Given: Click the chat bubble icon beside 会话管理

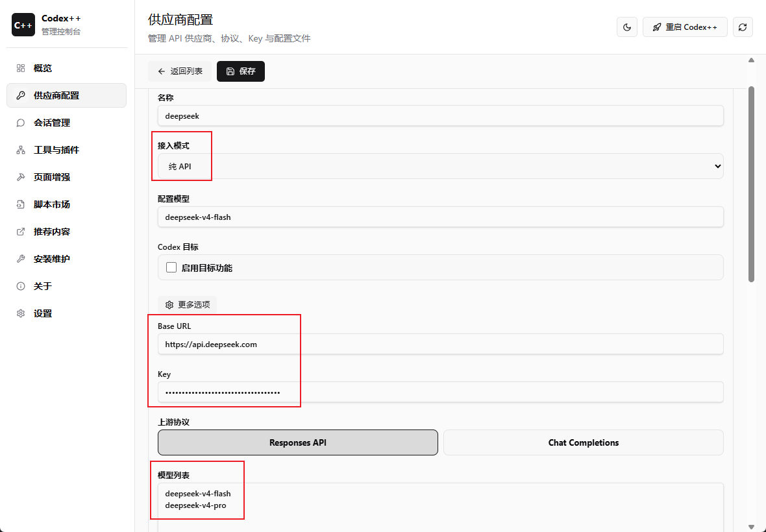Looking at the screenshot, I should (x=21, y=123).
